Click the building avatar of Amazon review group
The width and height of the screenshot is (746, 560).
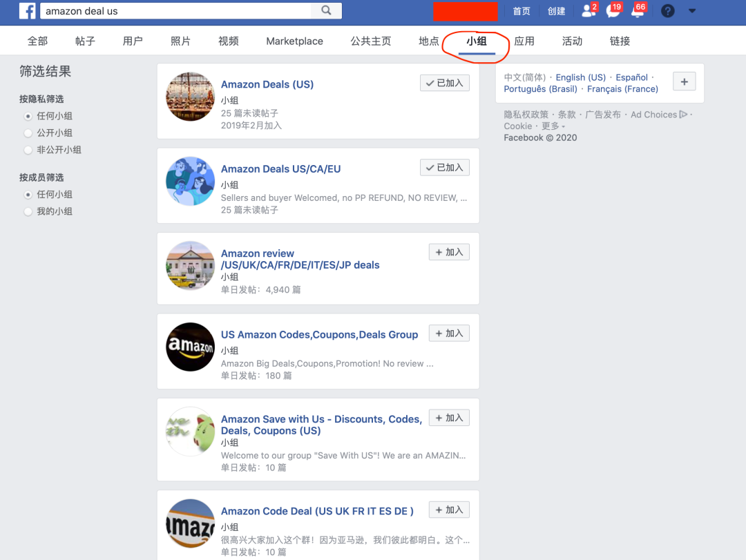[x=191, y=265]
